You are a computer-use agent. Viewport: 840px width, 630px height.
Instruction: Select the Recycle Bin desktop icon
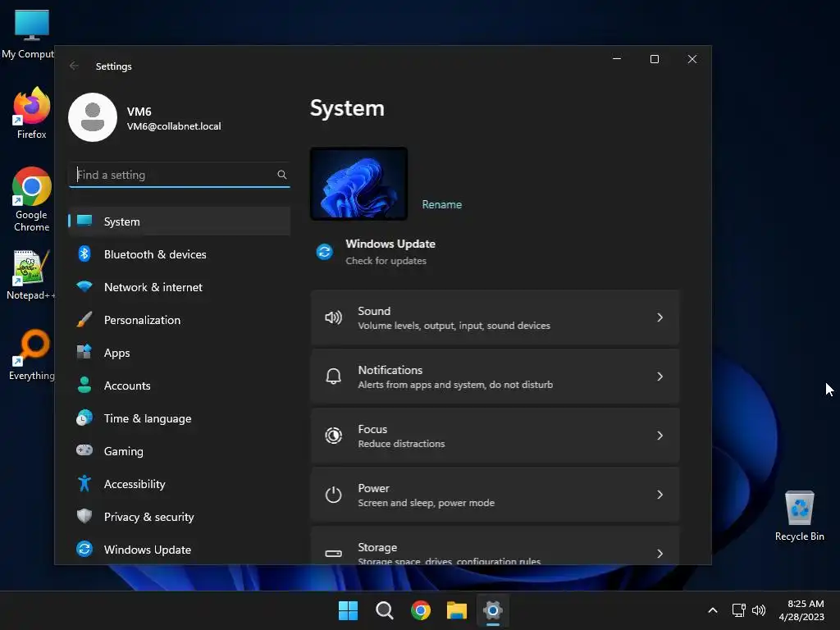point(799,515)
